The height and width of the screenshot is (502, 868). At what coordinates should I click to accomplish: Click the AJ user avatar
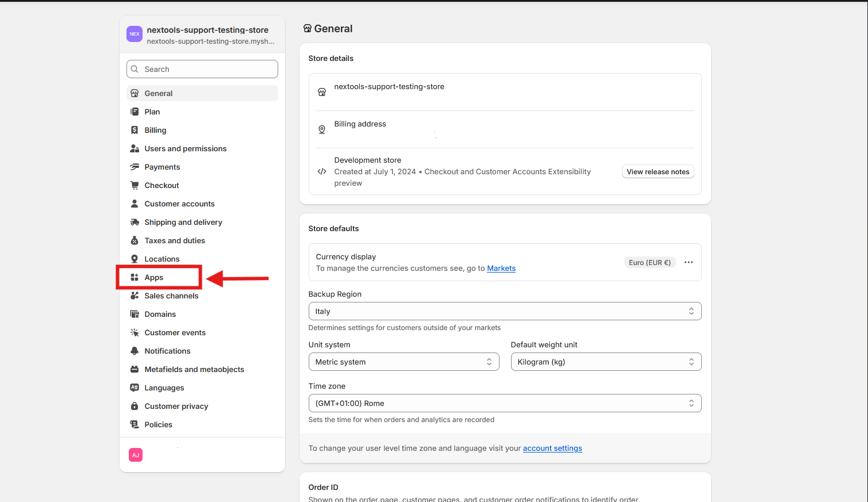point(136,455)
